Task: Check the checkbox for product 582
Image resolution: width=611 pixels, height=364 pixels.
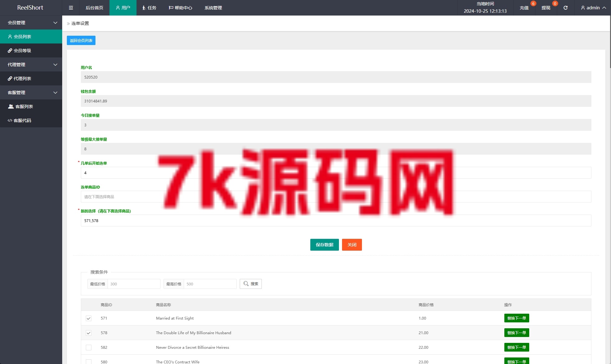Action: coord(89,348)
